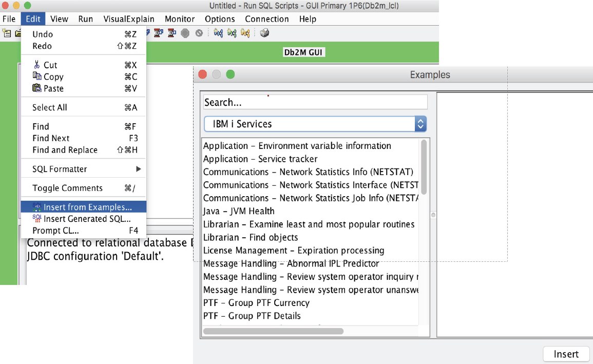Choose Find in the Edit menu
This screenshot has height=364, width=593.
pos(84,126)
